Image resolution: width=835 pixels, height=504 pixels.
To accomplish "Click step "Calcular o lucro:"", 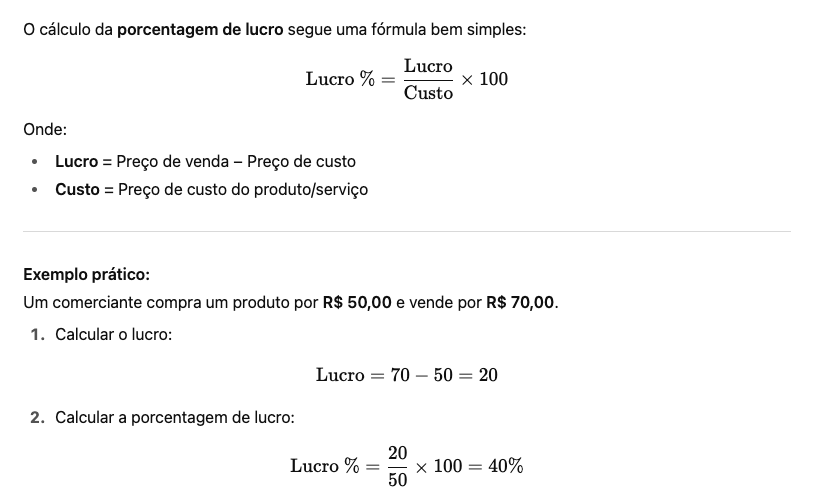I will click(x=113, y=335).
